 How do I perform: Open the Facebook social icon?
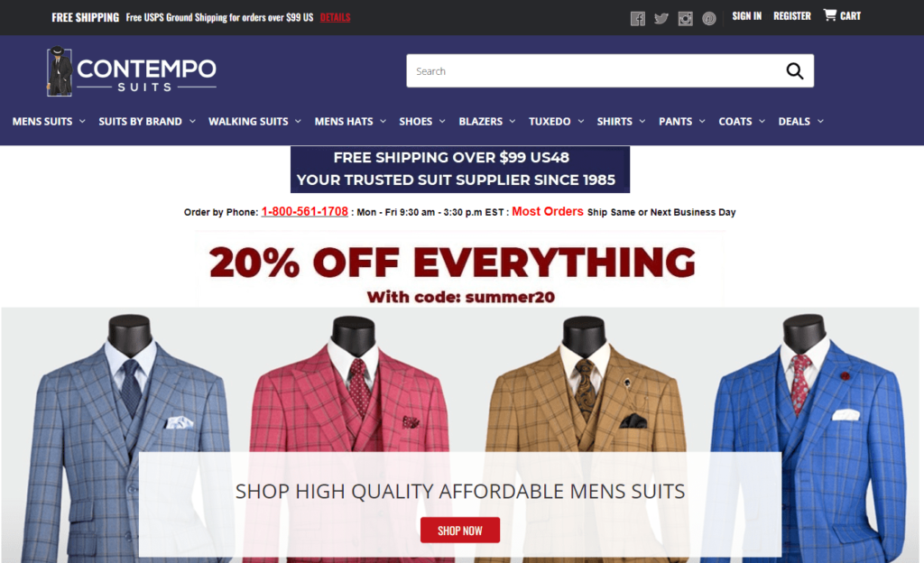coord(638,19)
